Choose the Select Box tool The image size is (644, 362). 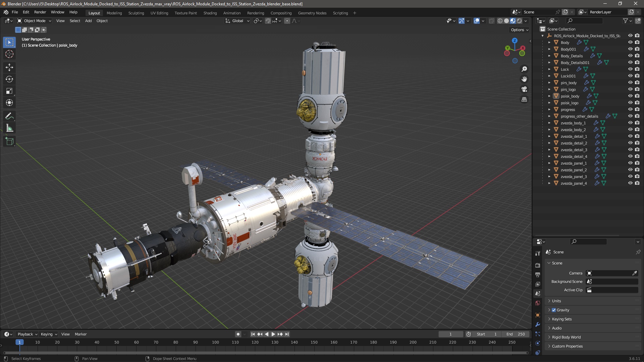(9, 42)
